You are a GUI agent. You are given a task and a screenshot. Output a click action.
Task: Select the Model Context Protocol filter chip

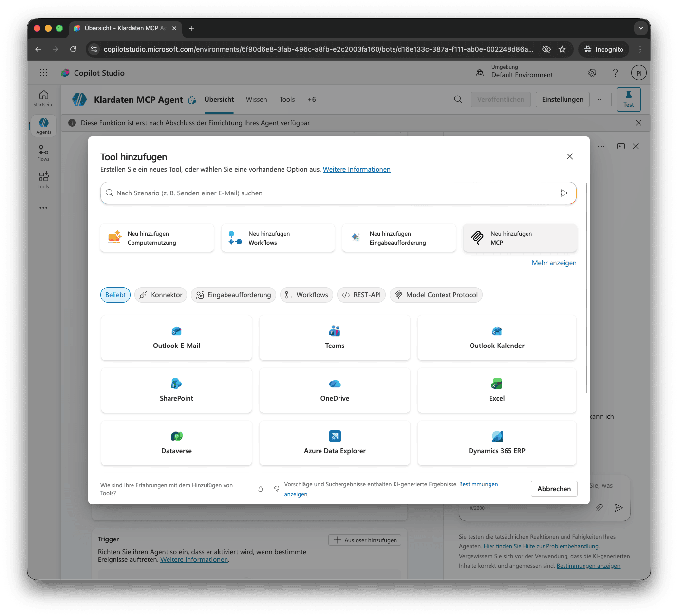(x=436, y=295)
